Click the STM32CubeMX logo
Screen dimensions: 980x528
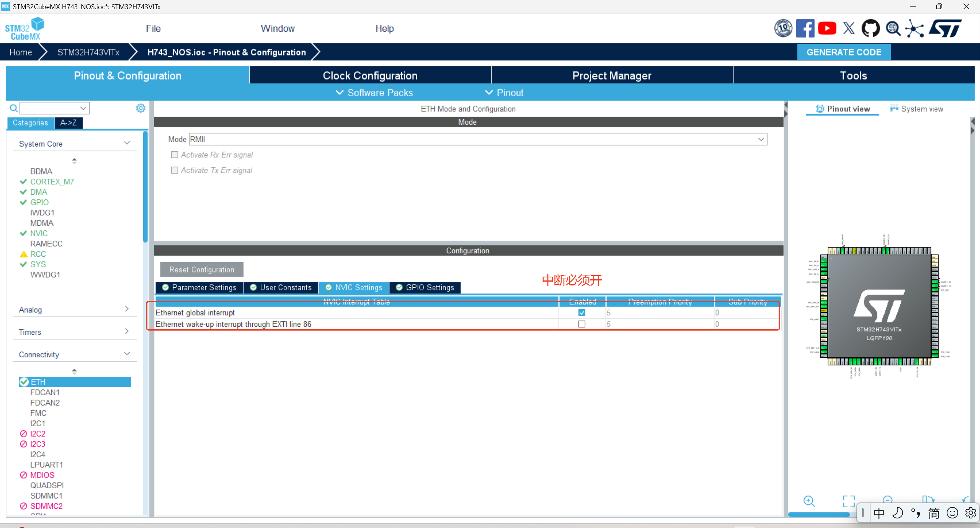pos(24,28)
